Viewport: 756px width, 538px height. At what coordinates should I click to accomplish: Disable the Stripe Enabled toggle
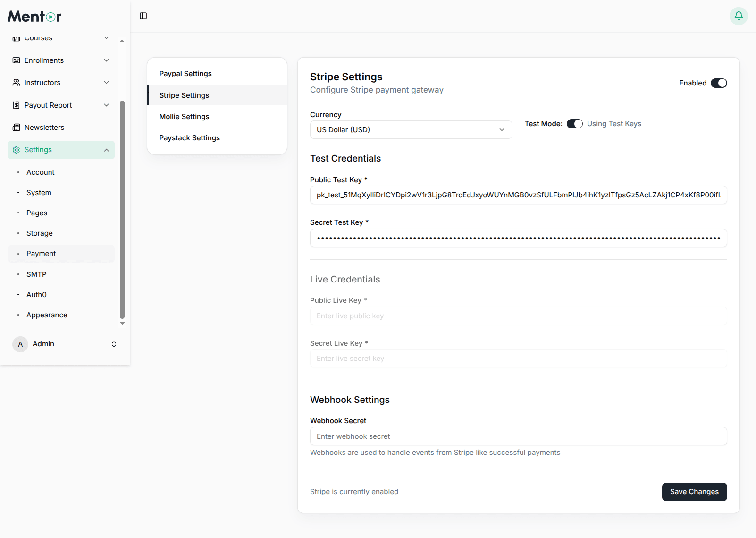pos(719,83)
